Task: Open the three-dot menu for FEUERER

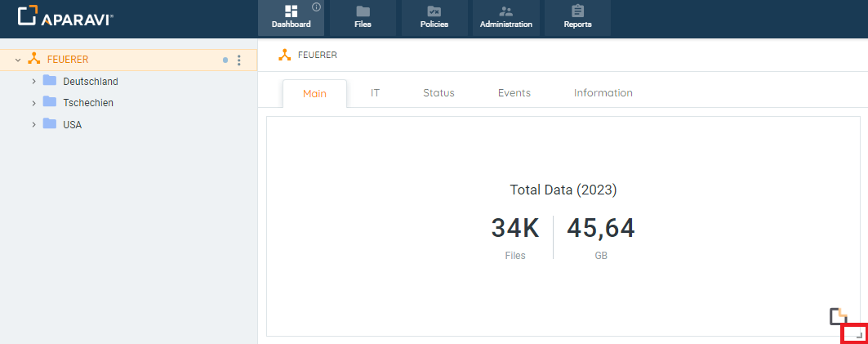Action: (x=239, y=60)
